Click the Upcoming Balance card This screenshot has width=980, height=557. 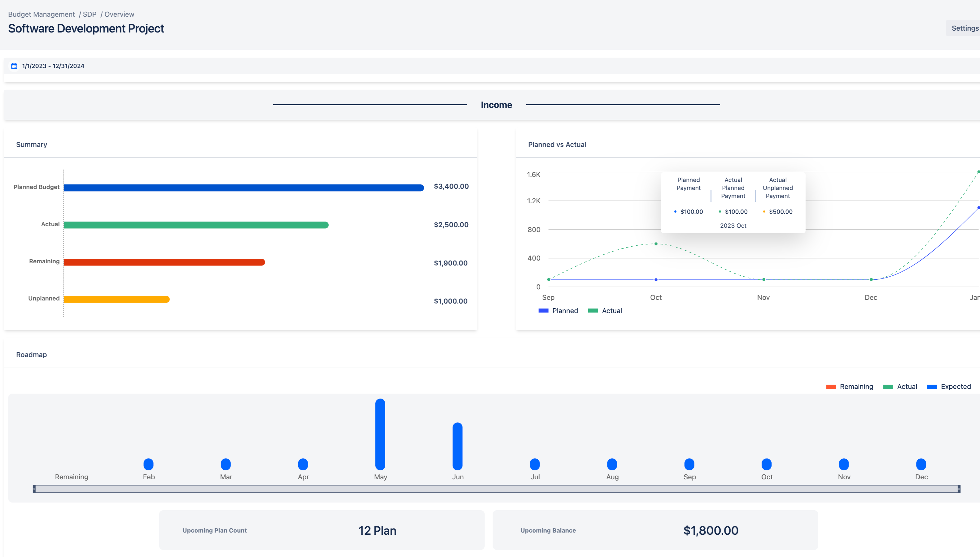pyautogui.click(x=655, y=530)
